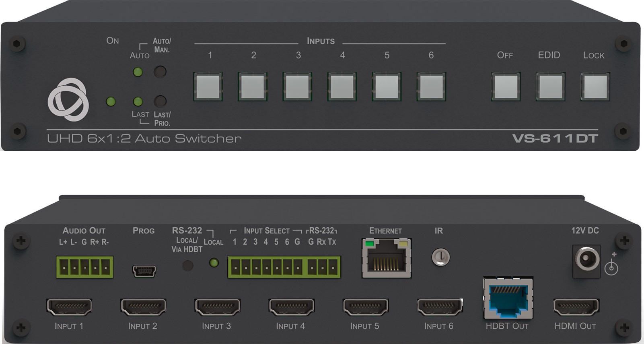
Task: Click the RS-232 G Rx Tx terminal block
Action: [323, 267]
